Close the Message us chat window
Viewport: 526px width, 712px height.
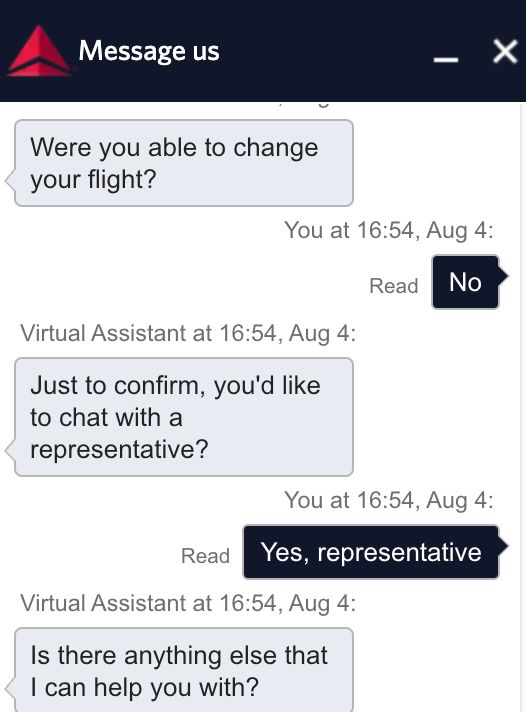point(505,51)
